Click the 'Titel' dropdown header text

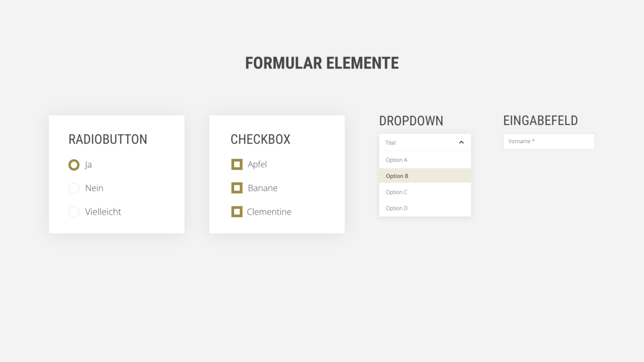coord(391,143)
